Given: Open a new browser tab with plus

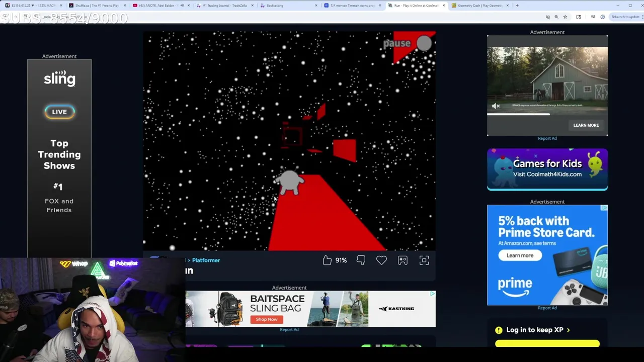Looking at the screenshot, I should coord(517,6).
